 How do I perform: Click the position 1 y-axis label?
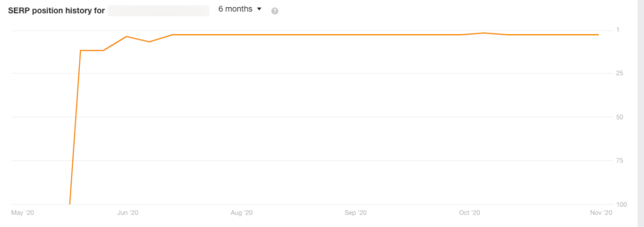618,30
